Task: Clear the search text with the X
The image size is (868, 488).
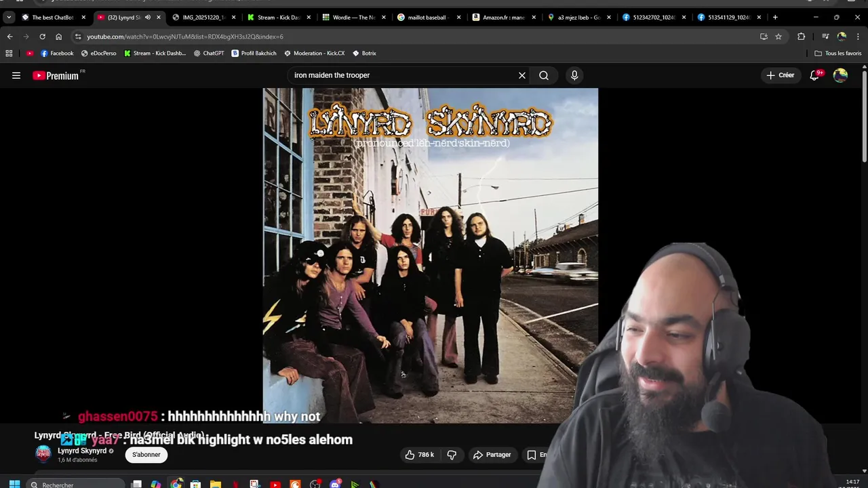Action: point(522,75)
